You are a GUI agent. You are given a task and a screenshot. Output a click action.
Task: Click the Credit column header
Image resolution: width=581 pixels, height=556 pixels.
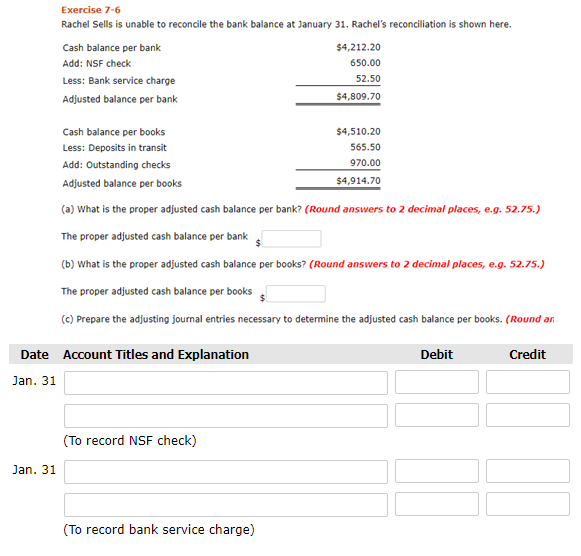pyautogui.click(x=527, y=354)
